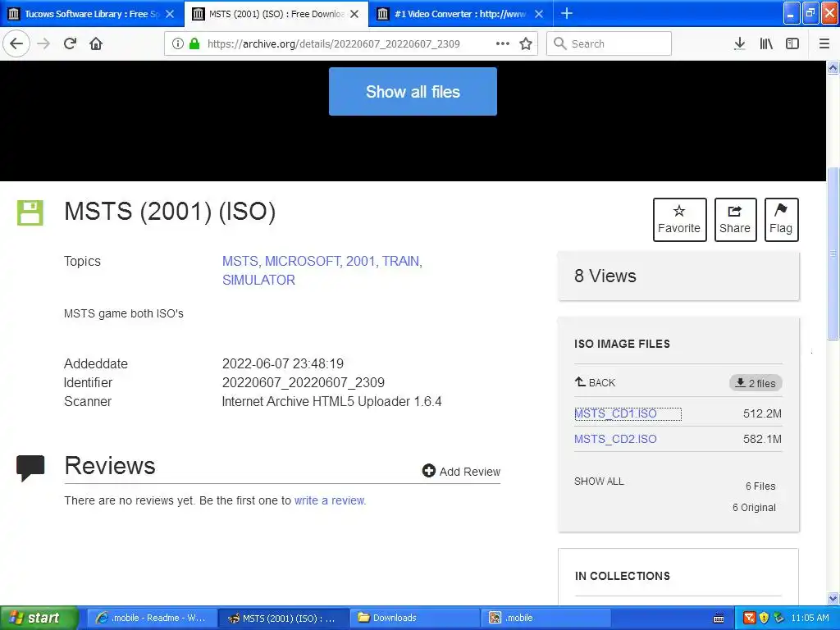840x630 pixels.
Task: Go back with the browser back arrow
Action: tap(16, 43)
